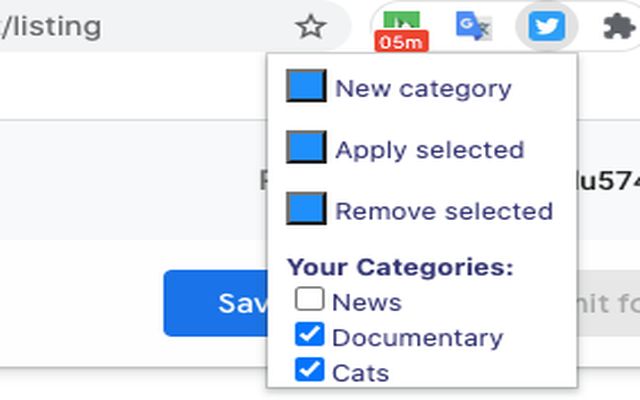Choose Apply selected from the popup

[429, 150]
